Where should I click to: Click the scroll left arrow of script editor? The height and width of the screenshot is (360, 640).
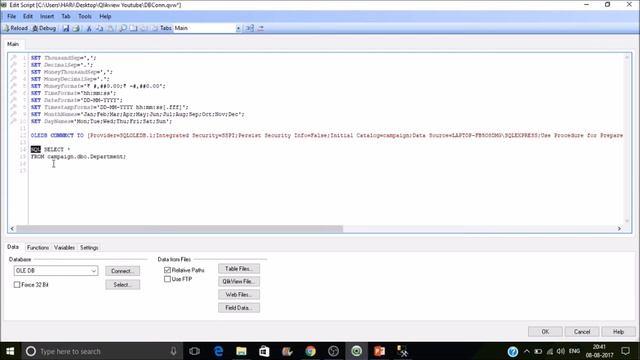(12, 229)
